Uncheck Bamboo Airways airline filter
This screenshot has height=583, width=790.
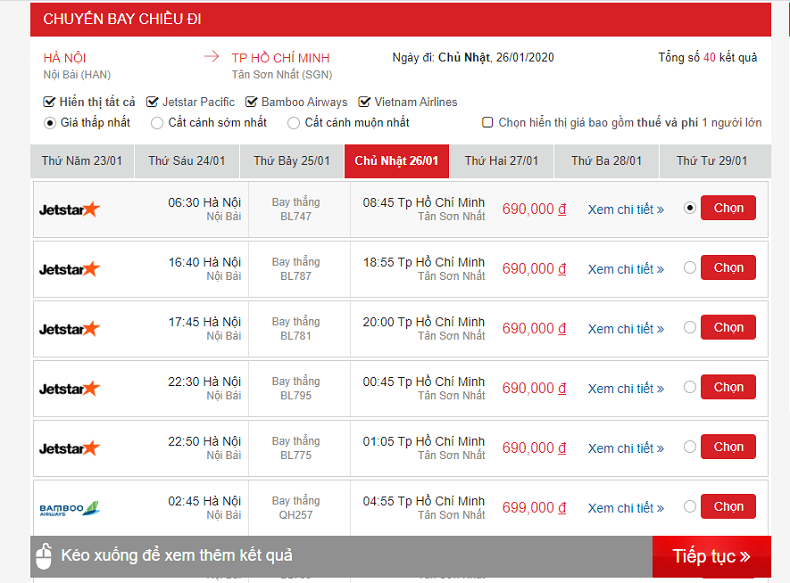(251, 102)
